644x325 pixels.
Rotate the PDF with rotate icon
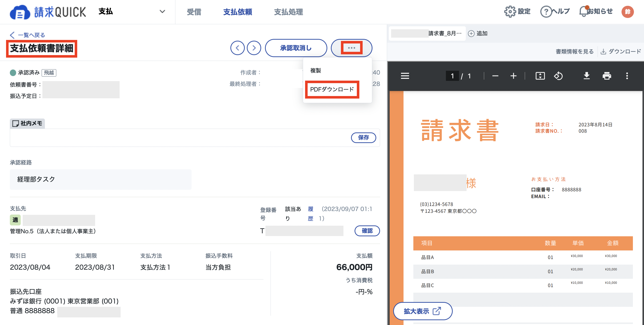pos(558,76)
